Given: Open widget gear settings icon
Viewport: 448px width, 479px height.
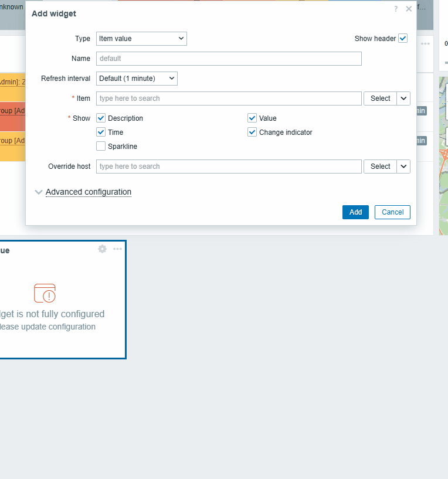Looking at the screenshot, I should (102, 249).
